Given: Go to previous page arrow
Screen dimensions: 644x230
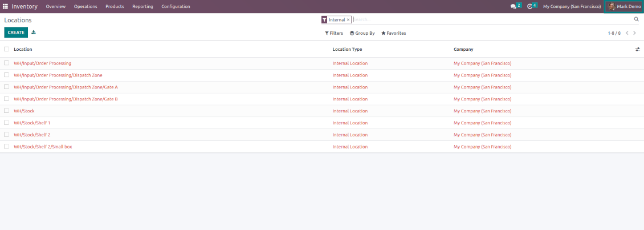Looking at the screenshot, I should tap(627, 33).
